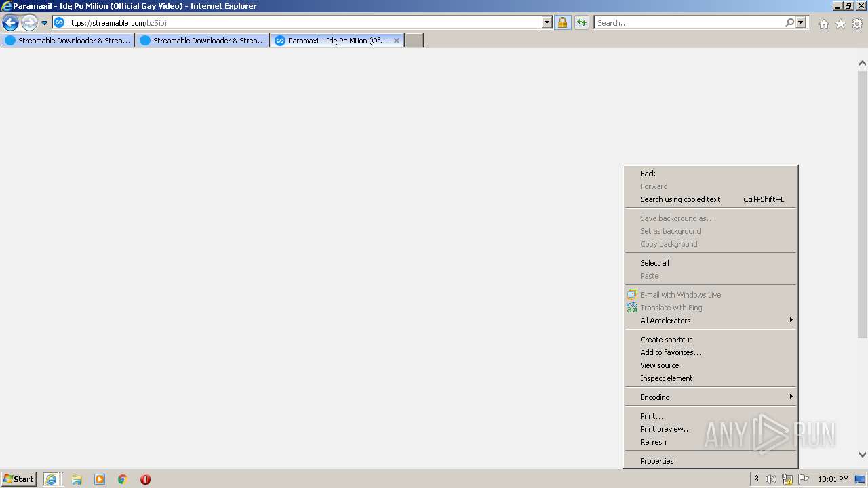The height and width of the screenshot is (488, 868).
Task: Choose View source from context menu
Action: click(x=711, y=365)
